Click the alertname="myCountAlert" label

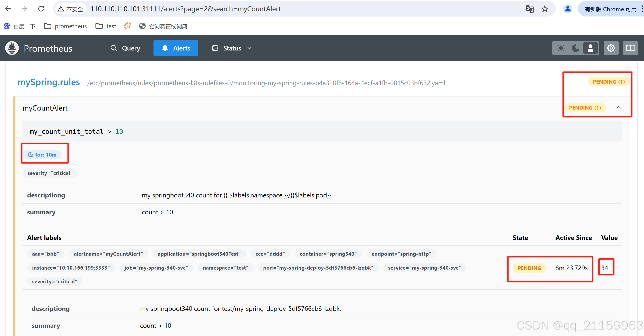(108, 254)
